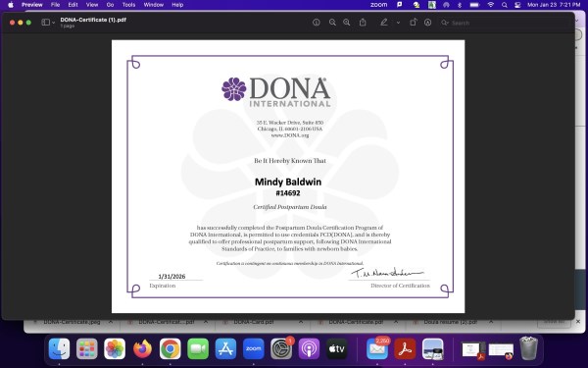Click the Director of Certification label
This screenshot has height=368, width=588.
pyautogui.click(x=400, y=286)
